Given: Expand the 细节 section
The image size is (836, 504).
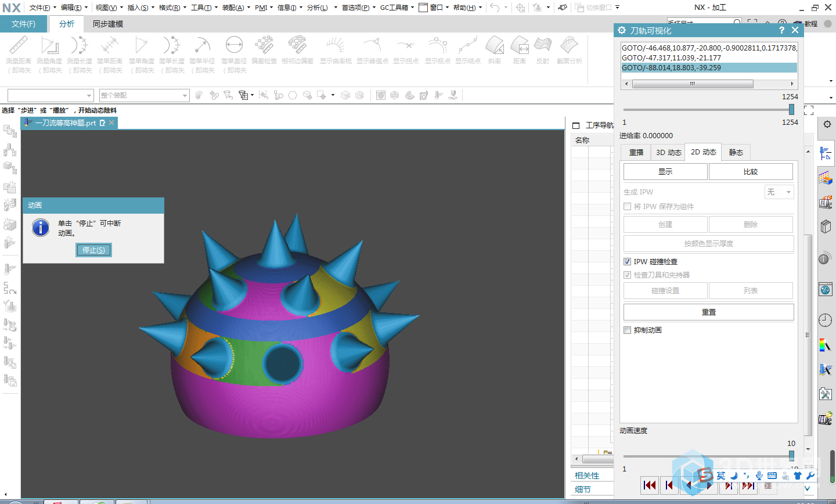Looking at the screenshot, I should pos(583,489).
